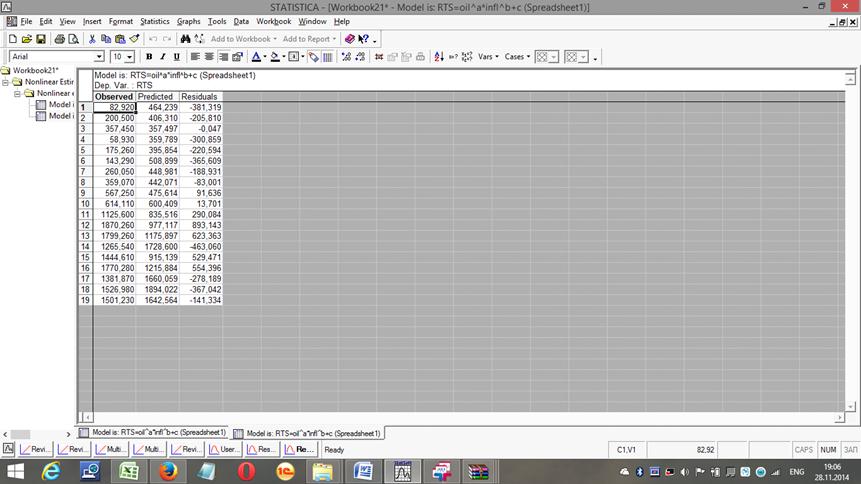Image resolution: width=861 pixels, height=484 pixels.
Task: Toggle underline formatting
Action: [177, 57]
